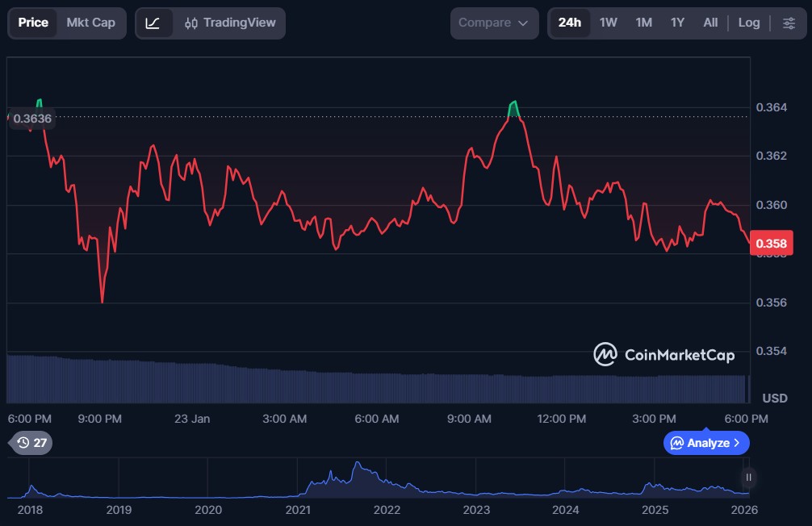Switch to TradingView candlestick chart
The height and width of the screenshot is (526, 812).
point(229,23)
